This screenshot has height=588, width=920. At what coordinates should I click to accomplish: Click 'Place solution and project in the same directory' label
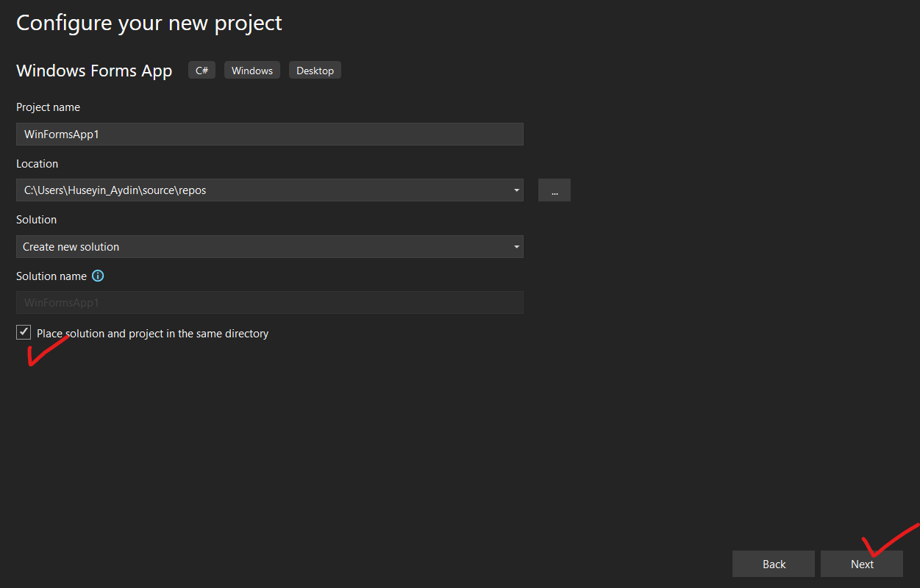[x=152, y=334]
